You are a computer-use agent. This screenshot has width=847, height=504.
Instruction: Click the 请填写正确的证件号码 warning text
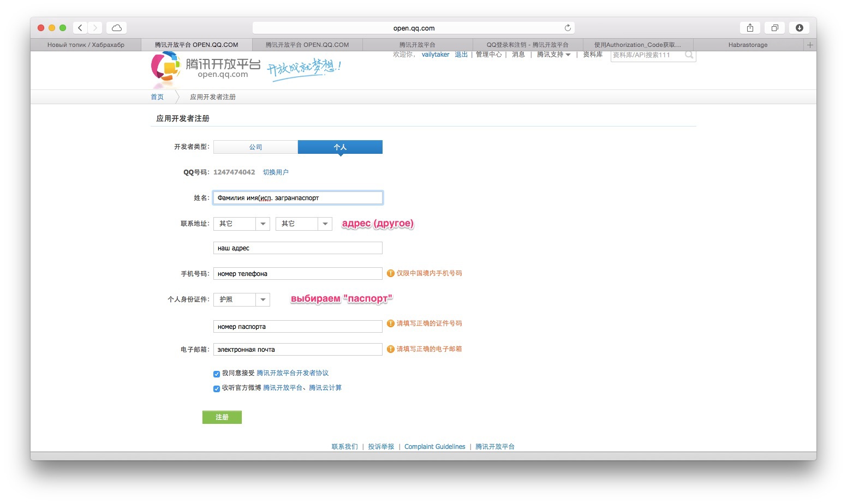click(429, 323)
